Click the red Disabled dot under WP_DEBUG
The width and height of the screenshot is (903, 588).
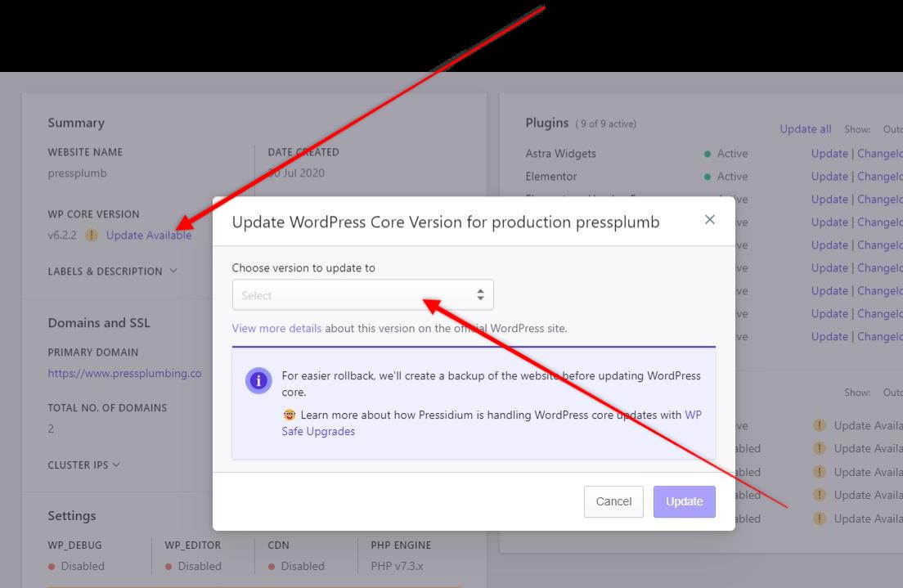pos(52,567)
